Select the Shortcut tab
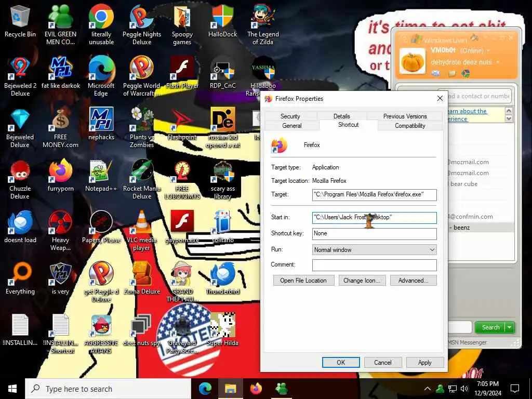This screenshot has width=532, height=399. [348, 125]
